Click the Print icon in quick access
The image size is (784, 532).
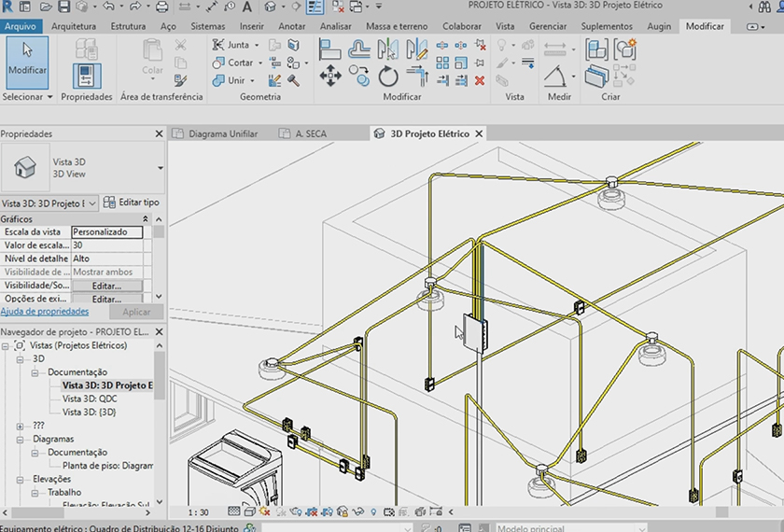click(161, 7)
